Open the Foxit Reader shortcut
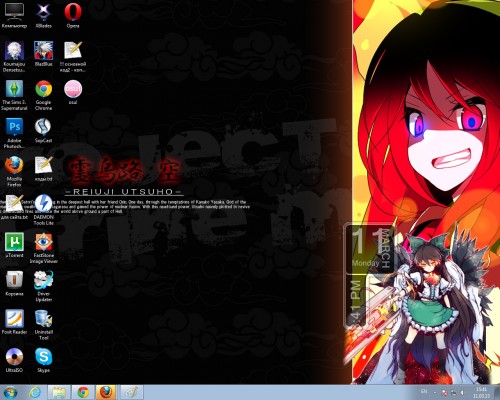This screenshot has width=500, height=400. (x=14, y=322)
